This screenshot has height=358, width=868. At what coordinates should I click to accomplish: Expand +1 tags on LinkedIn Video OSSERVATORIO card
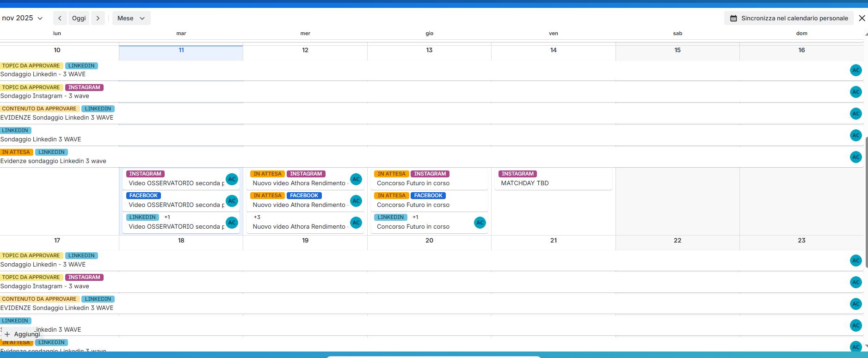[167, 217]
